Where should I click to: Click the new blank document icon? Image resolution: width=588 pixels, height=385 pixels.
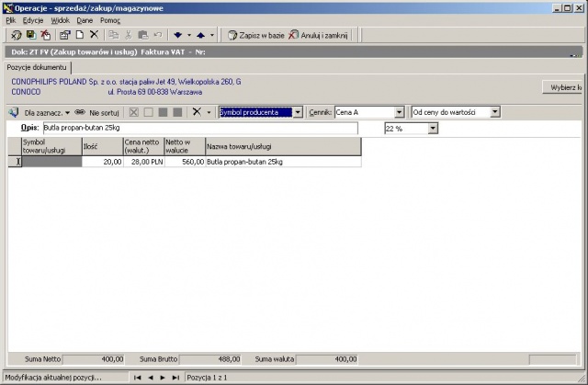(80, 35)
